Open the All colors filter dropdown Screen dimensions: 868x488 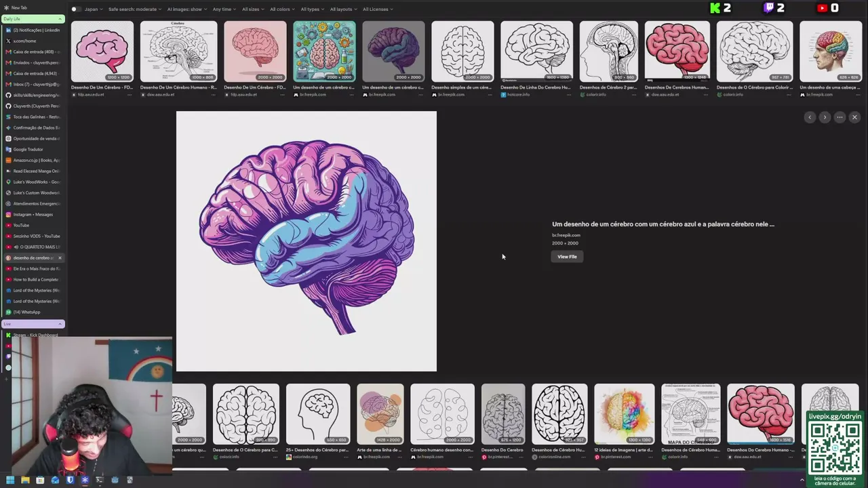(281, 9)
